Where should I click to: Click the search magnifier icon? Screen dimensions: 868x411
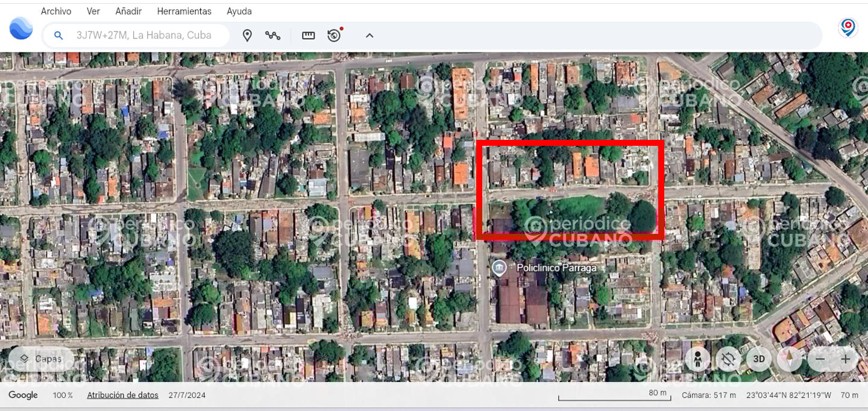(x=58, y=36)
